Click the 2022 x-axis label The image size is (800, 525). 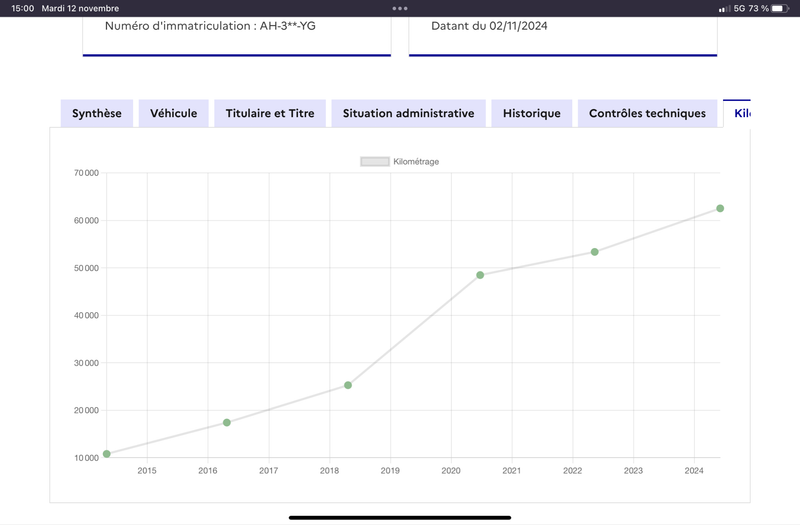click(572, 470)
